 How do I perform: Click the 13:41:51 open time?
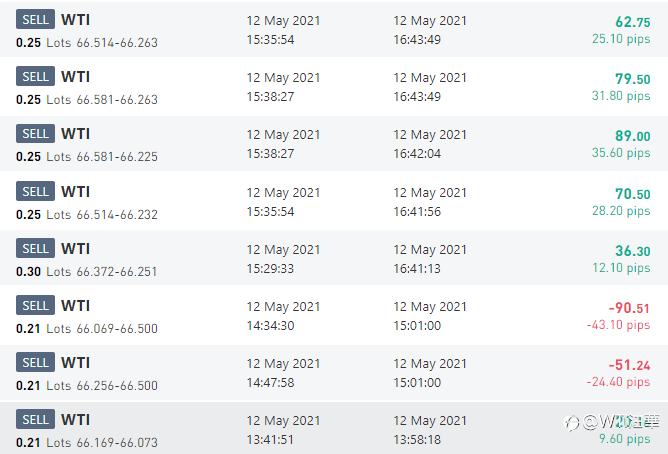[270, 440]
